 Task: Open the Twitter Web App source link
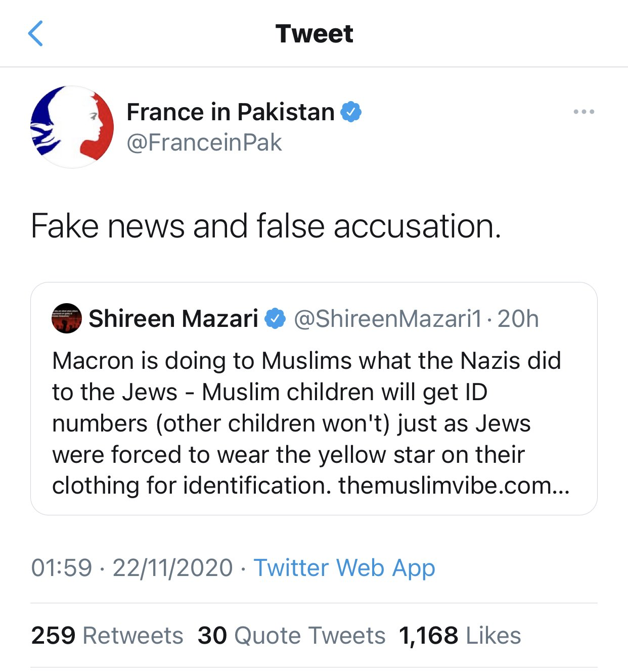point(344,567)
